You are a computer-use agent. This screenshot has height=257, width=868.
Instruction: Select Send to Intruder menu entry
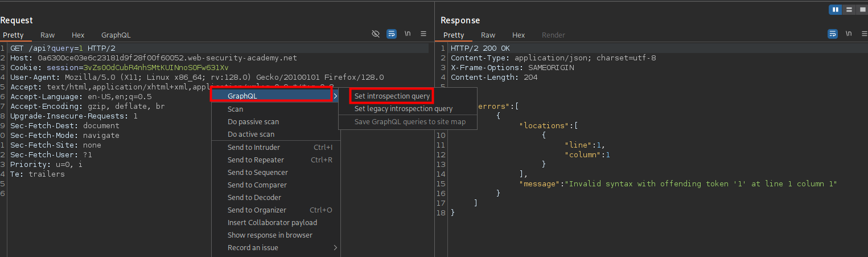tap(254, 148)
